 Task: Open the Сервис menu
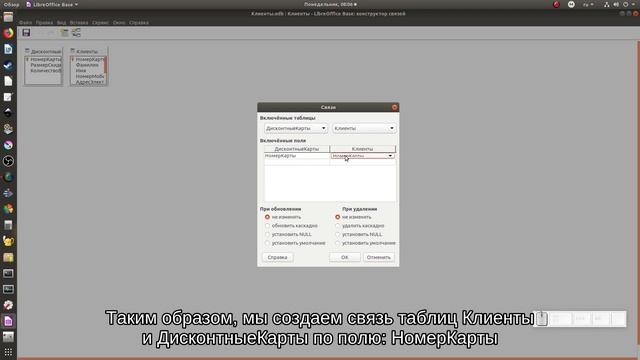coord(100,23)
